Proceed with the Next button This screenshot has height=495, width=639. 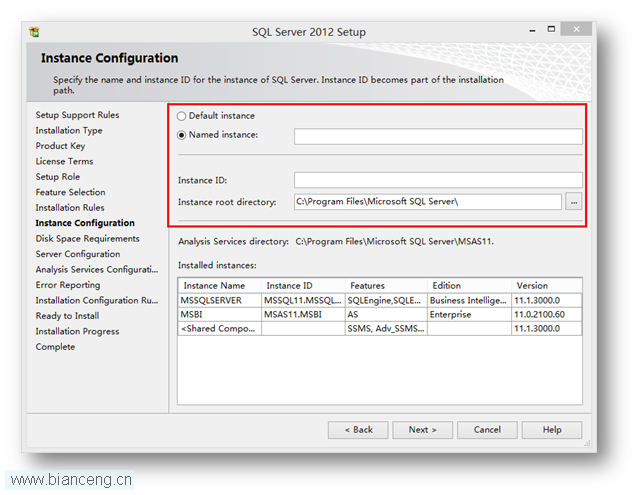pyautogui.click(x=423, y=430)
